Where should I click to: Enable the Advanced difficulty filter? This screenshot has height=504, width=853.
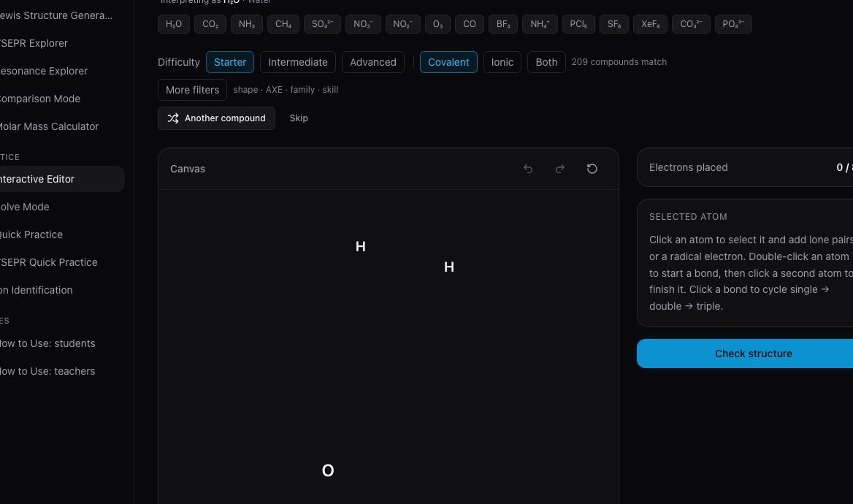[x=372, y=62]
